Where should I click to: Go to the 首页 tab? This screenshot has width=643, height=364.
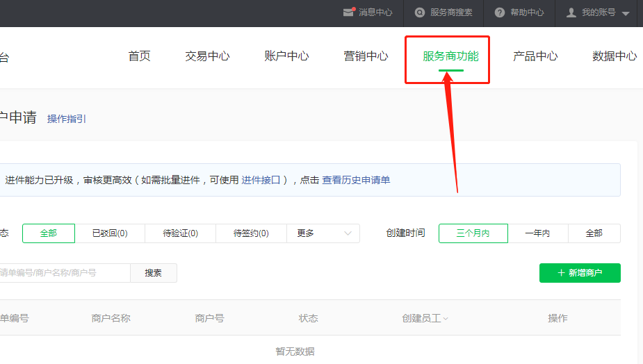click(140, 56)
